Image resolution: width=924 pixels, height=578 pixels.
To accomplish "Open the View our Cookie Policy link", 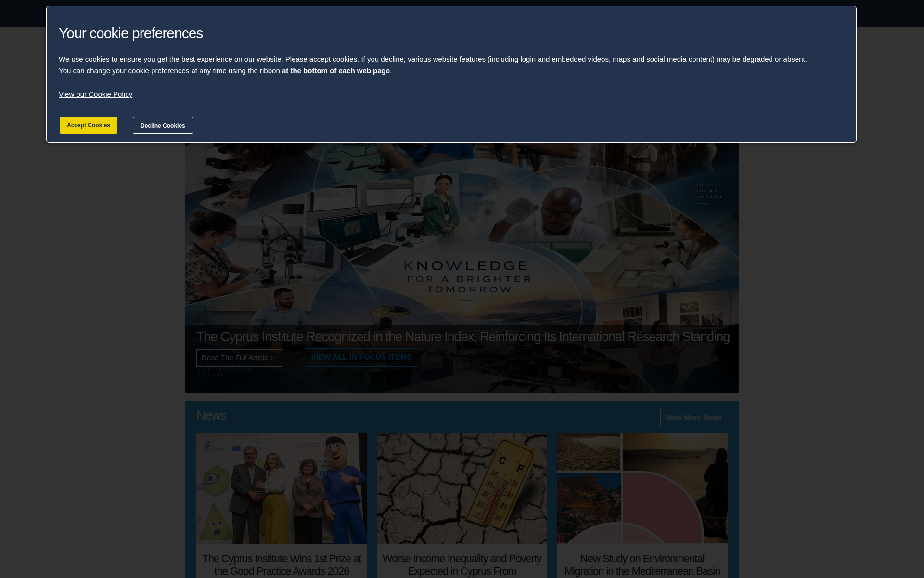I will [x=95, y=94].
